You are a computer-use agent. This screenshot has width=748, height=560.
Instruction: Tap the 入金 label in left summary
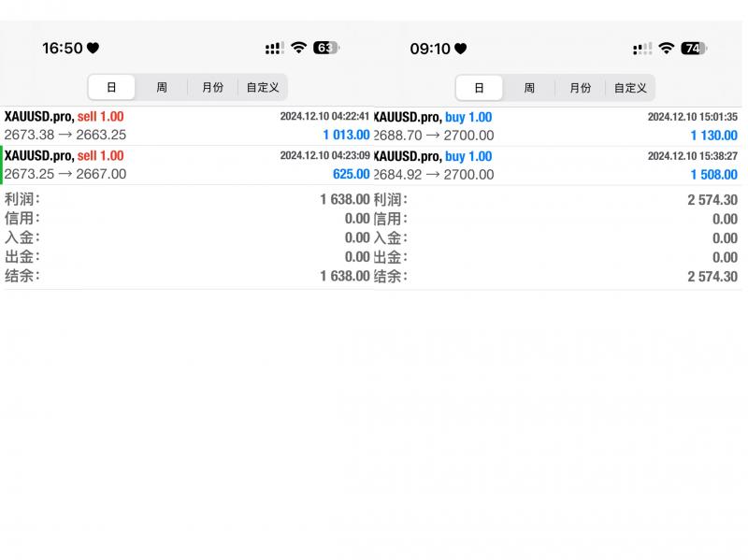click(x=22, y=237)
